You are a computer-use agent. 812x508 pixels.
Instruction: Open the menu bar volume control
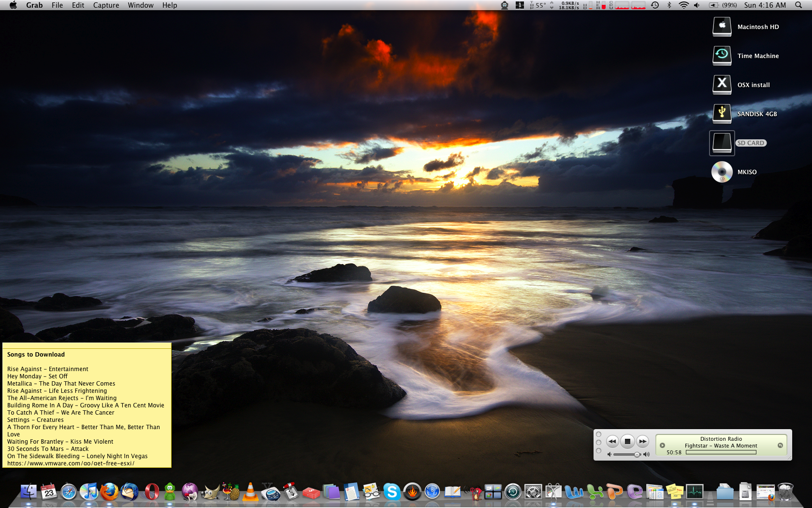696,5
